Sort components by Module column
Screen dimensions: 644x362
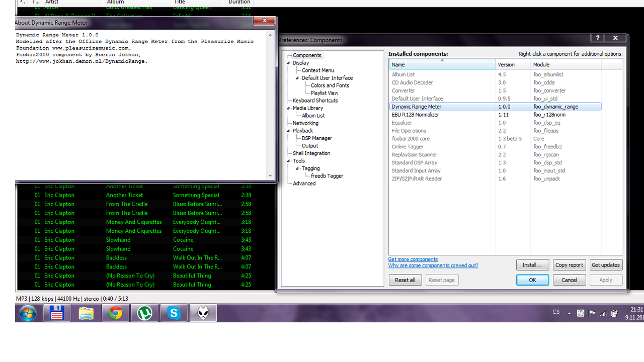click(566, 64)
